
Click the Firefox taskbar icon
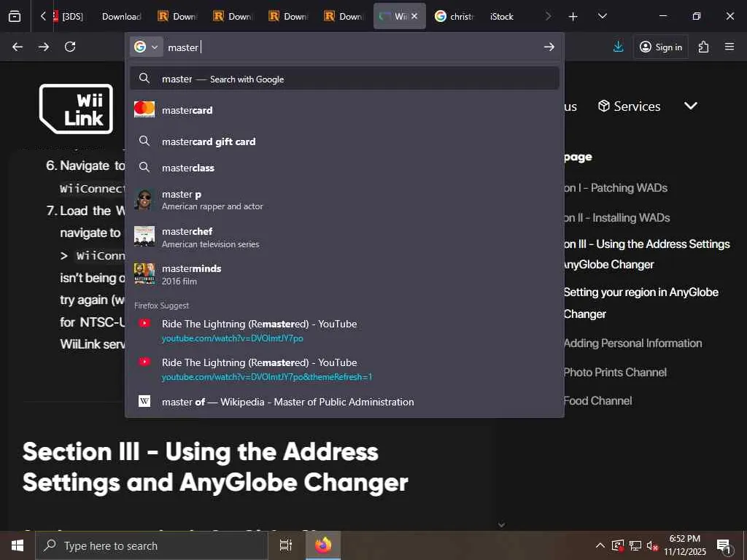click(323, 545)
